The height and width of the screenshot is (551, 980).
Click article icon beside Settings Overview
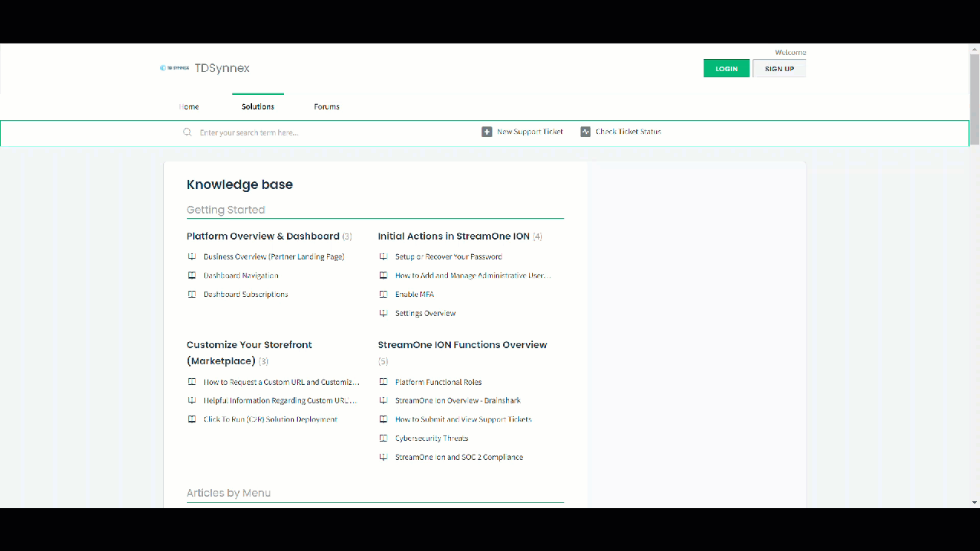[384, 313]
